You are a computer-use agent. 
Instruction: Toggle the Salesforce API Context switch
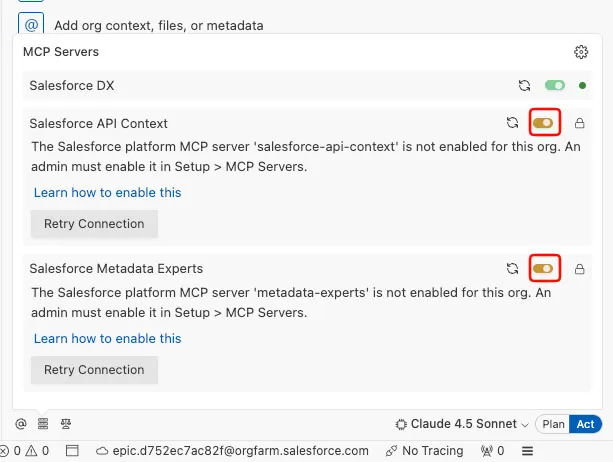543,123
